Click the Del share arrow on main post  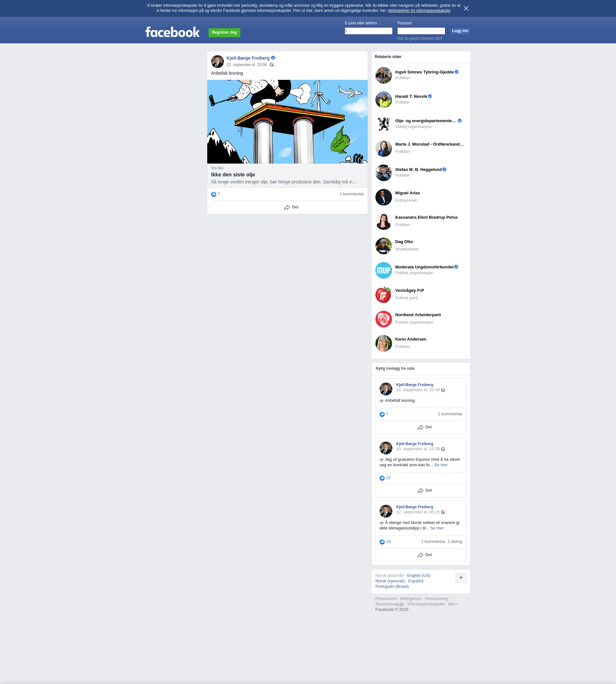pyautogui.click(x=287, y=207)
